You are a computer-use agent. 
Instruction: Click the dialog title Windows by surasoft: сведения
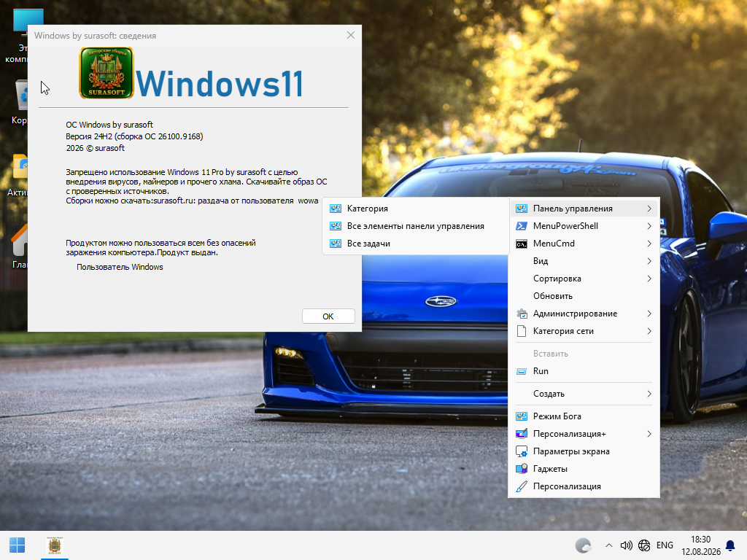[x=96, y=36]
